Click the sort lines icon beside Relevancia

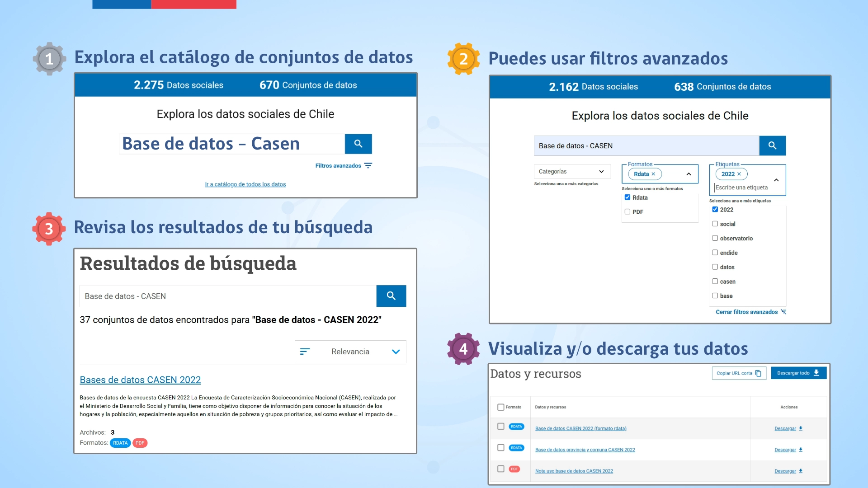pos(305,352)
